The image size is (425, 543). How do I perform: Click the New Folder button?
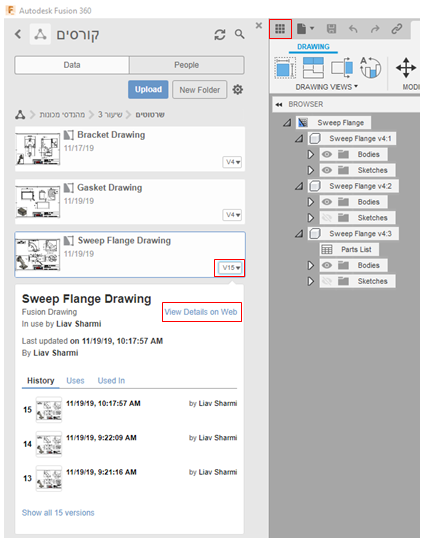[x=200, y=90]
